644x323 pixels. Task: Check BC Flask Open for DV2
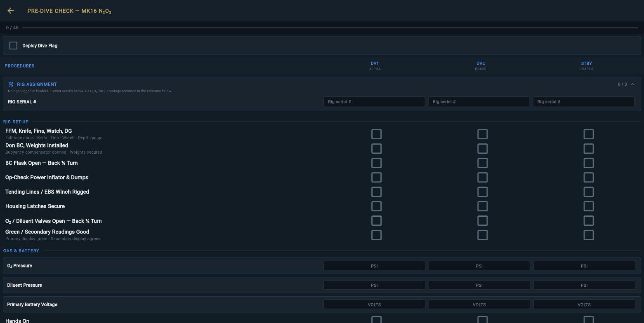[x=482, y=163]
